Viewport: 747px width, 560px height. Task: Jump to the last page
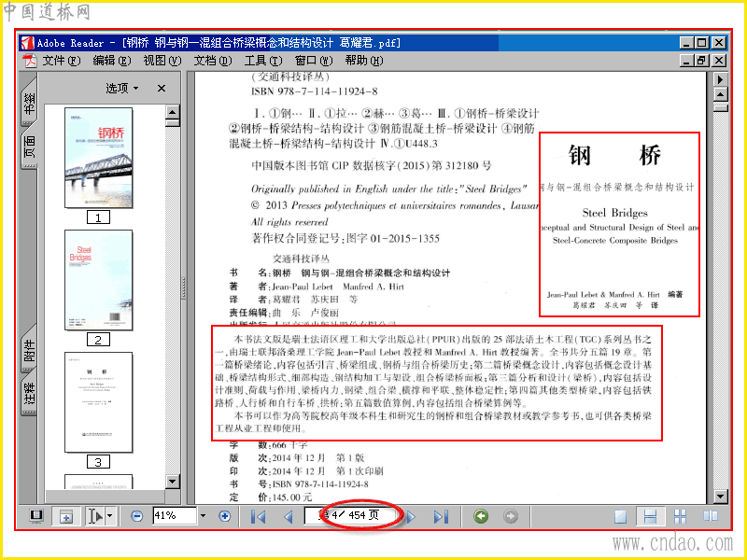(x=441, y=517)
